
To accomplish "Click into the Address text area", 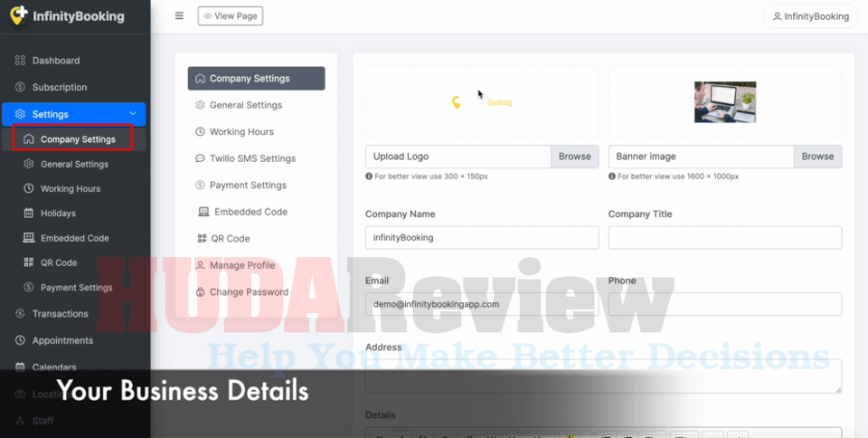I will click(604, 376).
